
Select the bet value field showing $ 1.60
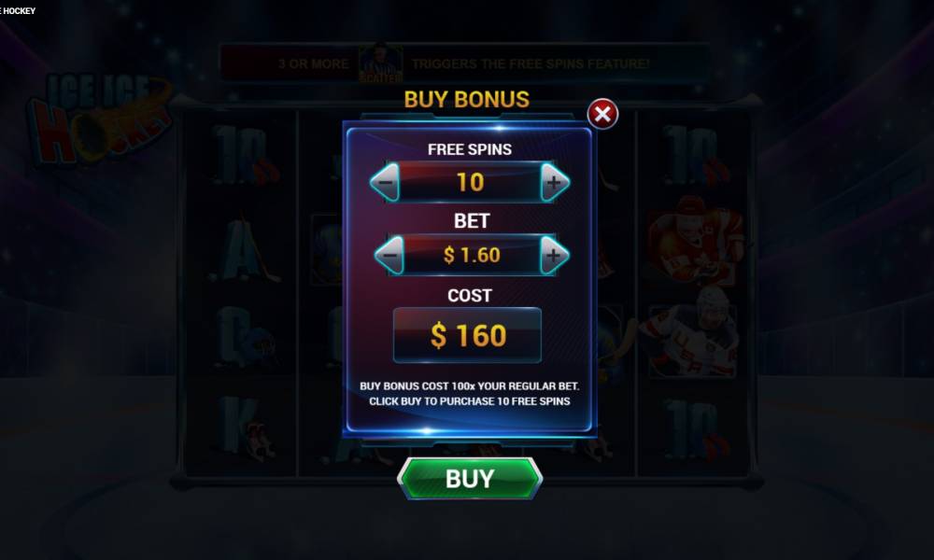pyautogui.click(x=472, y=255)
